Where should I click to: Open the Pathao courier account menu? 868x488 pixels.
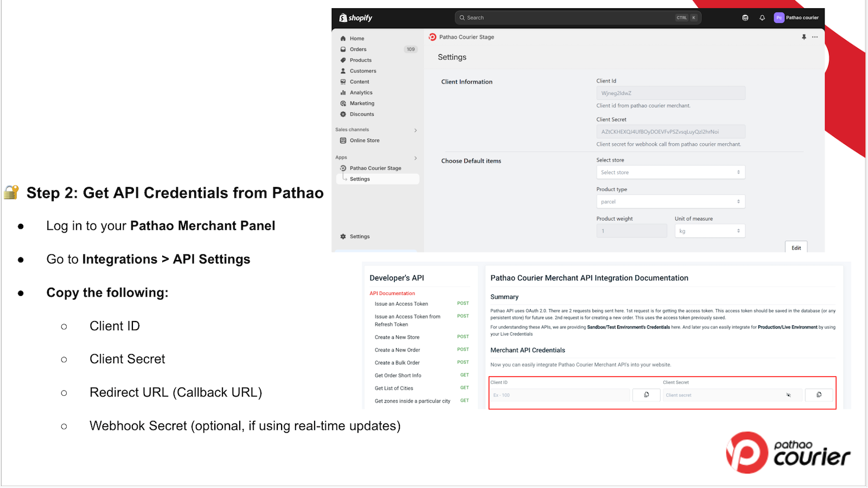[796, 18]
